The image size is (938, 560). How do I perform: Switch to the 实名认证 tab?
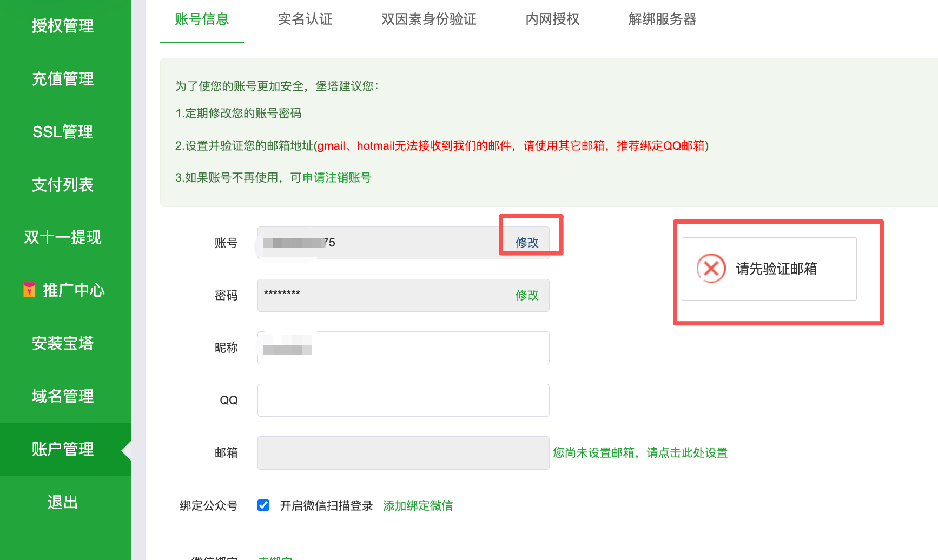305,19
